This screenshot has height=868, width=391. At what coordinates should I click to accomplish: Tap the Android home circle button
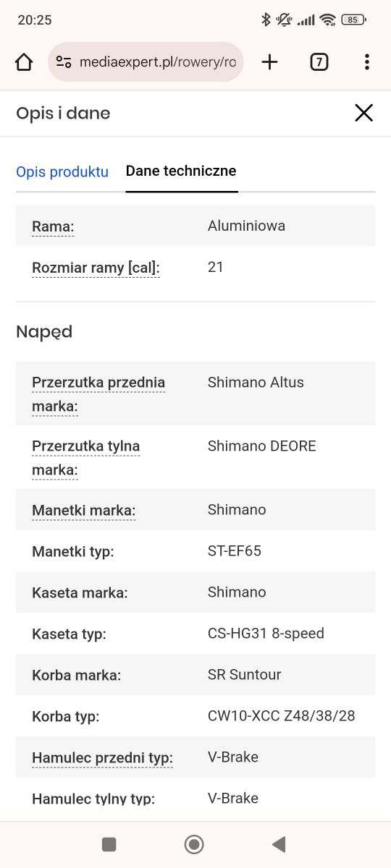194,844
